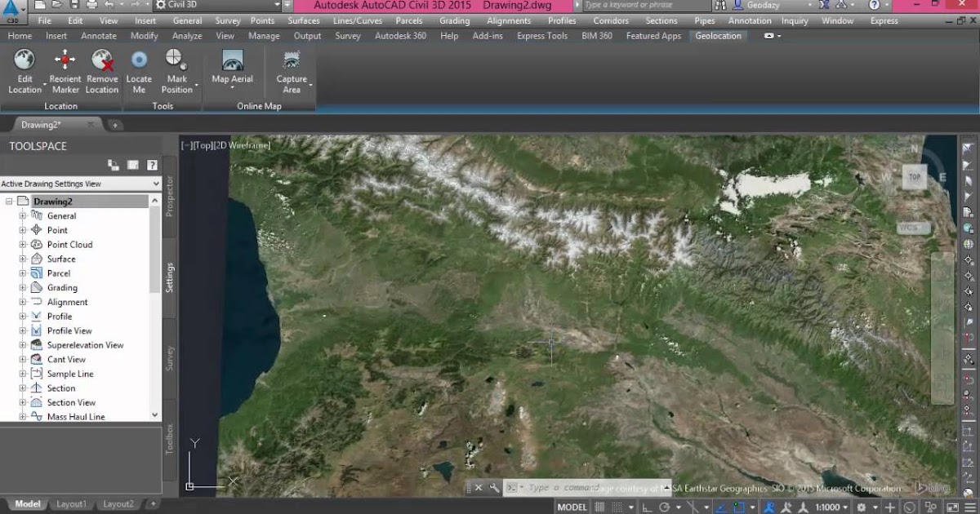Switch to the Analyze ribbon tab
The width and height of the screenshot is (980, 514).
point(187,36)
